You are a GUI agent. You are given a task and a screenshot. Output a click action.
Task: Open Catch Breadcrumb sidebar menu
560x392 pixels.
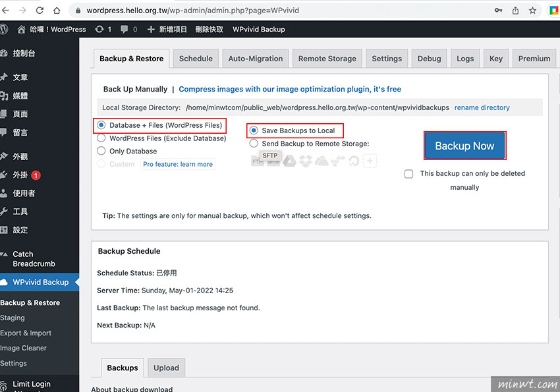(34, 259)
